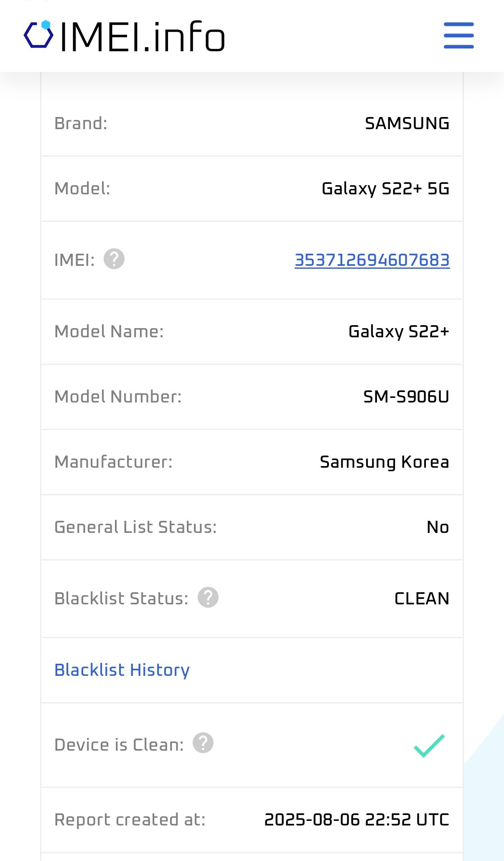Click the 'Model Number:' label
Image resolution: width=504 pixels, height=861 pixels.
(x=118, y=397)
